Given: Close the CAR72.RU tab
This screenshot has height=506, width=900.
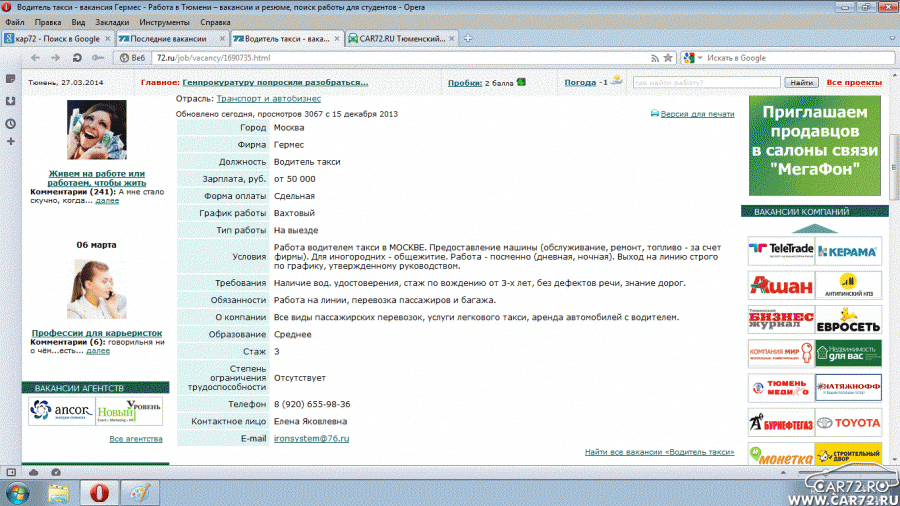Looking at the screenshot, I should point(452,38).
